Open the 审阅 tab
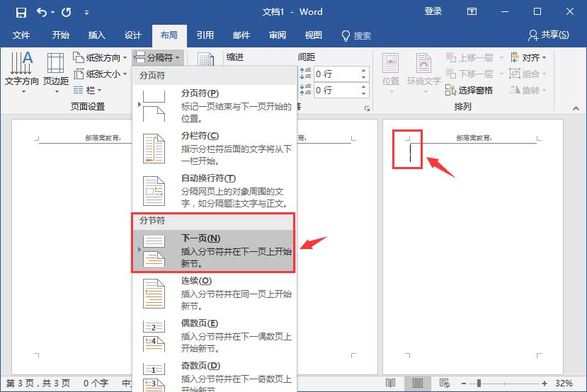The height and width of the screenshot is (392, 587). click(278, 35)
